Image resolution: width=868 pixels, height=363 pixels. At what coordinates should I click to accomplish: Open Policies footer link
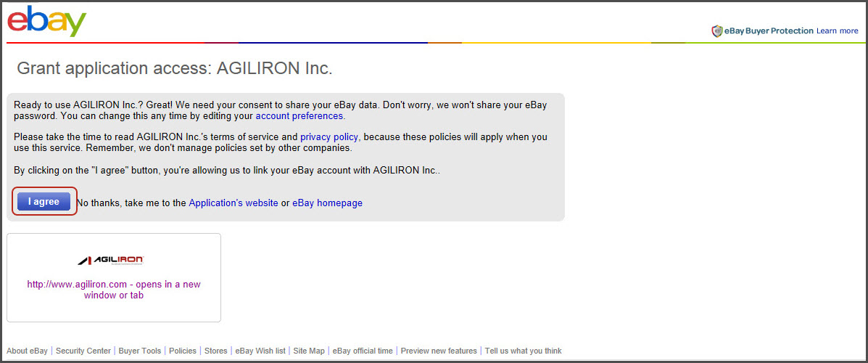click(183, 351)
